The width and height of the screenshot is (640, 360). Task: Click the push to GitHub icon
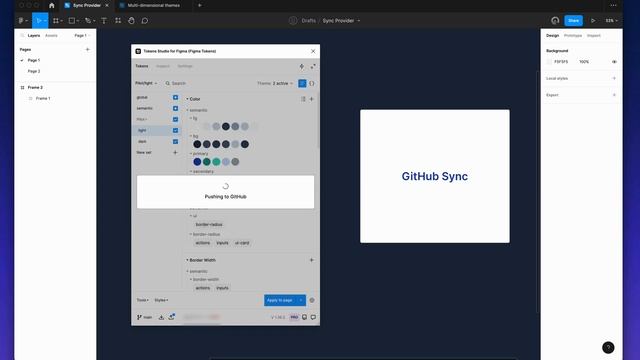pos(172,317)
